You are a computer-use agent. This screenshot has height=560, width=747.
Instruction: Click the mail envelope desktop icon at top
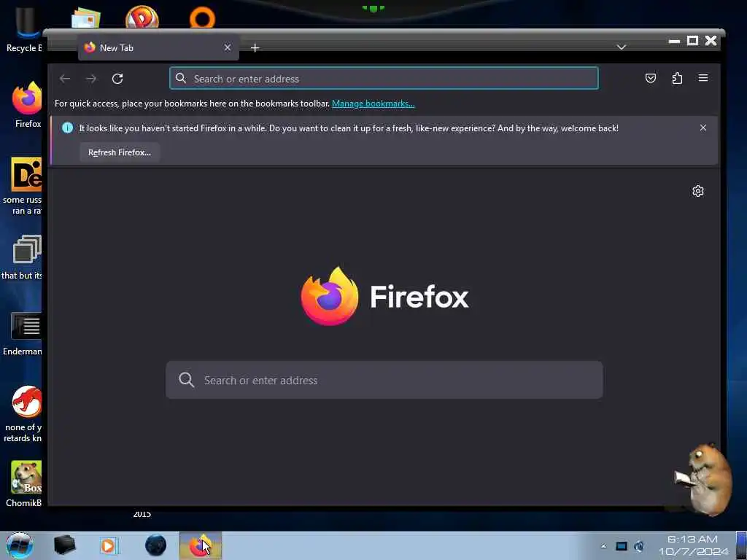[x=86, y=18]
